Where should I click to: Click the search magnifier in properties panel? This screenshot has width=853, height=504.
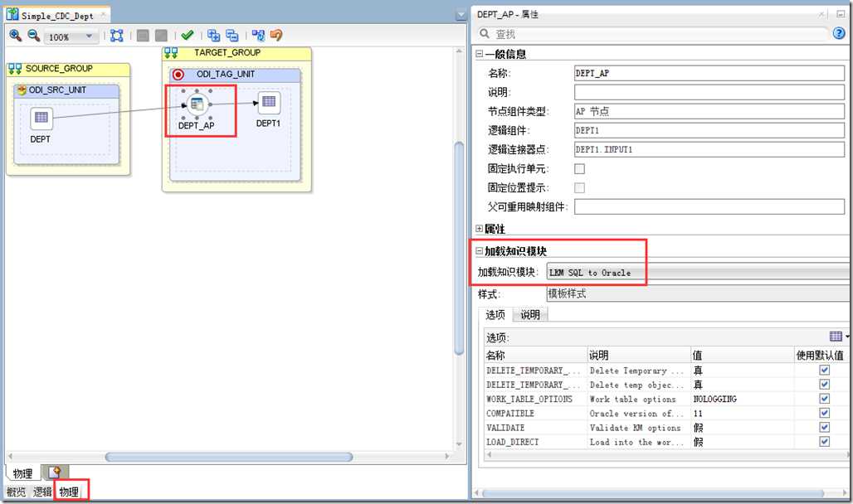click(484, 34)
